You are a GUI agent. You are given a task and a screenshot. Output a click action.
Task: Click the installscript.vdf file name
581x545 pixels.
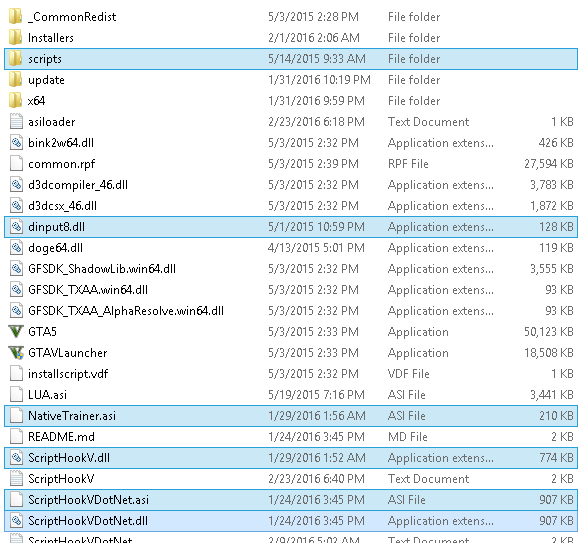click(68, 373)
